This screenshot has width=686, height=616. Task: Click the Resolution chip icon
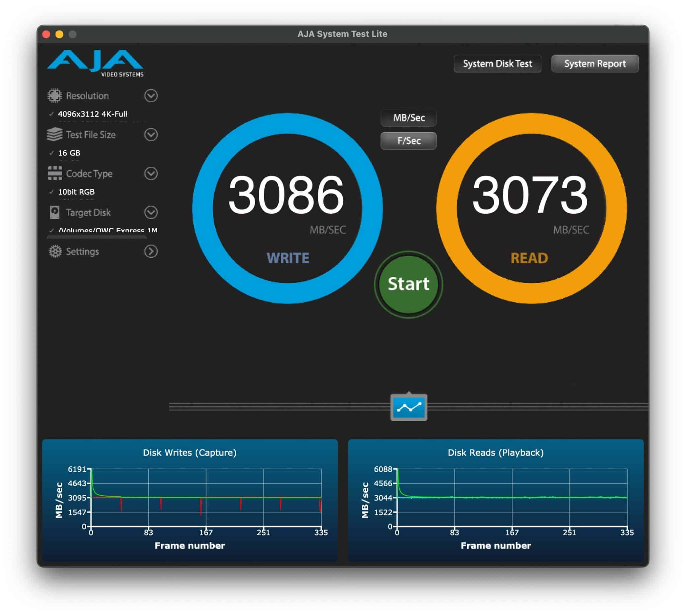pyautogui.click(x=55, y=96)
